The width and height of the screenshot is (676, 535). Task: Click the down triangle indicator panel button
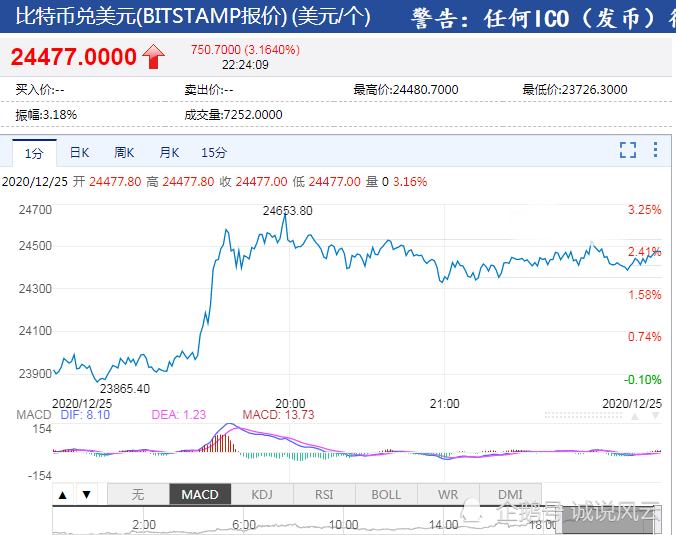tap(87, 494)
